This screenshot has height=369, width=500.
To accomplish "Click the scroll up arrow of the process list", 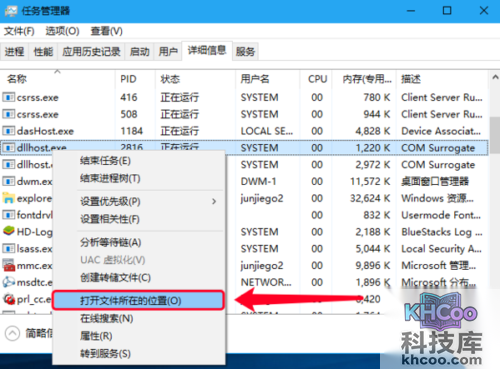I will coord(495,77).
